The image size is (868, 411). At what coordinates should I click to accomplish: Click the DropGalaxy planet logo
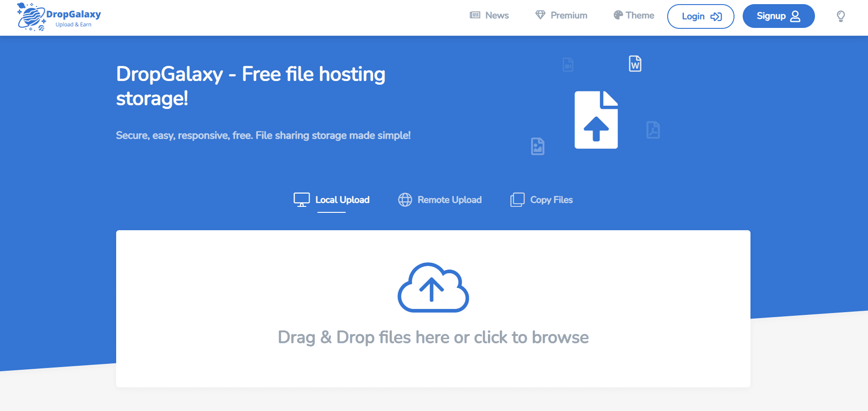pos(31,16)
